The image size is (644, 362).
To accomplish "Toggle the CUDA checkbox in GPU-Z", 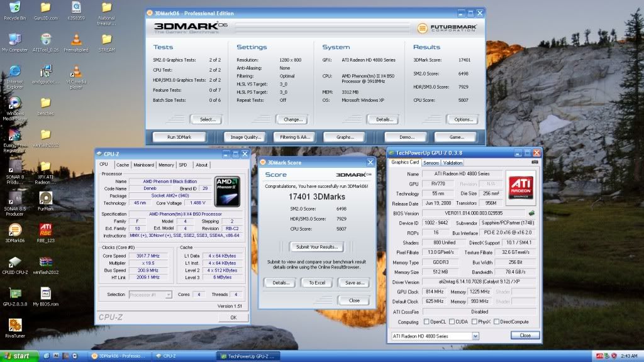I will click(452, 322).
